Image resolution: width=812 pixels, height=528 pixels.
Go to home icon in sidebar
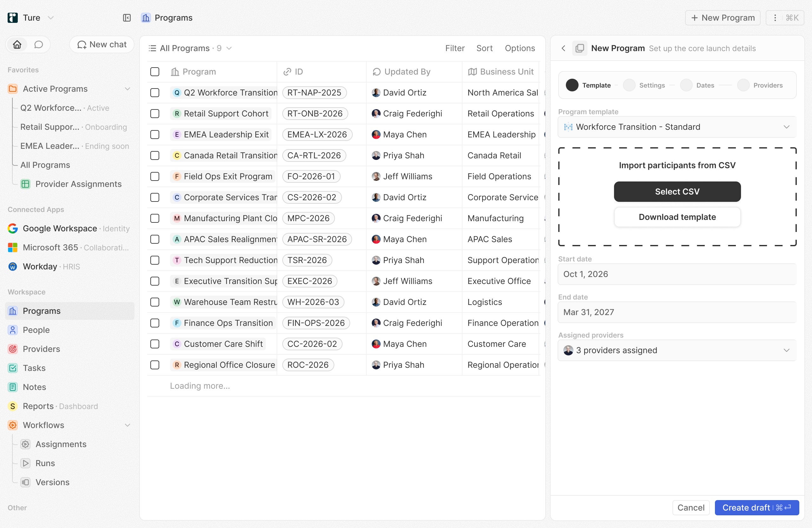17,45
